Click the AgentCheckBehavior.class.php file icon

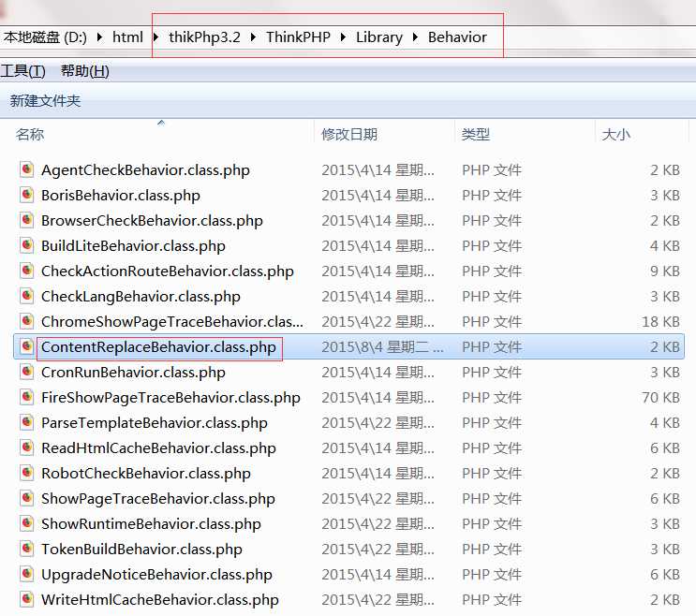click(26, 169)
